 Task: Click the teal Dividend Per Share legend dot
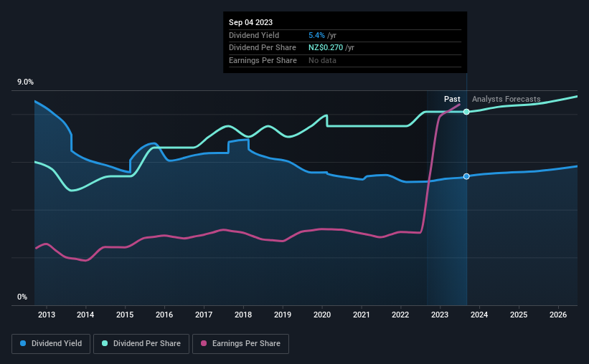pos(105,343)
